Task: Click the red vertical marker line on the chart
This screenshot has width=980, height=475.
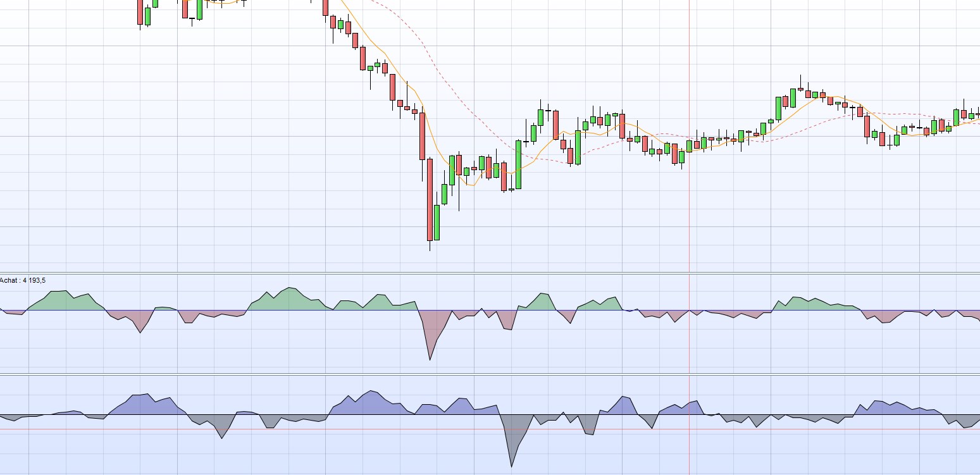Action: [689, 237]
